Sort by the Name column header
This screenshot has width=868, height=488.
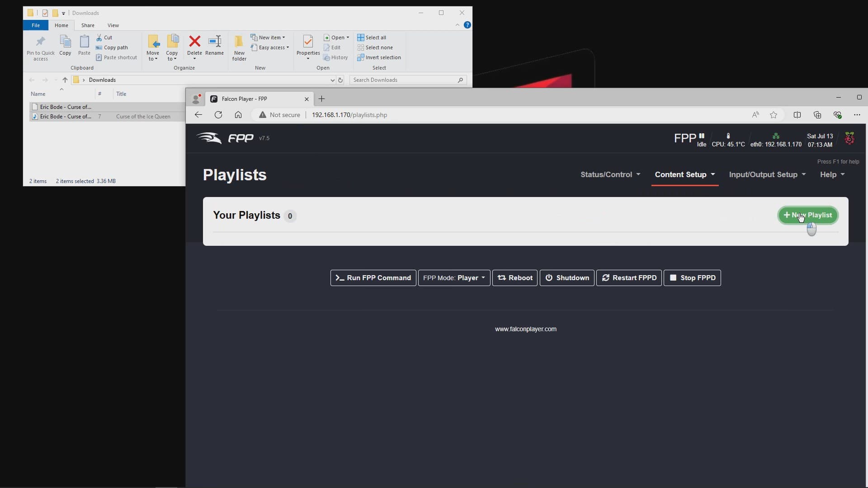click(x=38, y=94)
